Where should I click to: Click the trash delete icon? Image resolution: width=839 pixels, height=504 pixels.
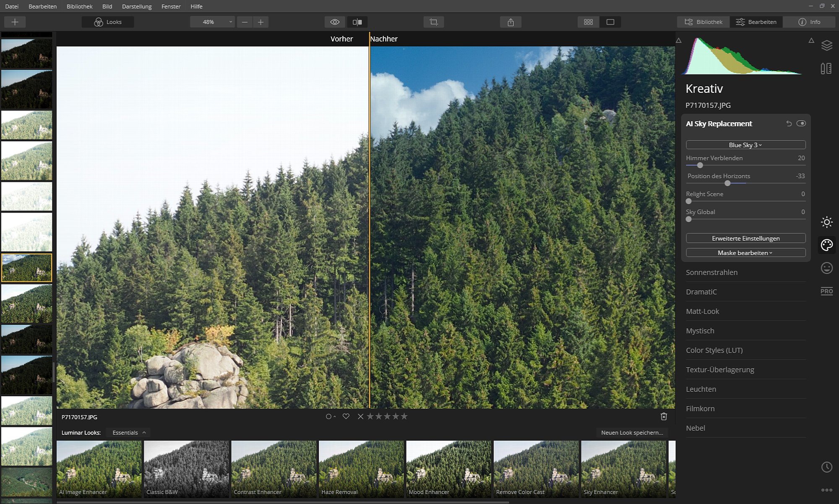point(664,416)
